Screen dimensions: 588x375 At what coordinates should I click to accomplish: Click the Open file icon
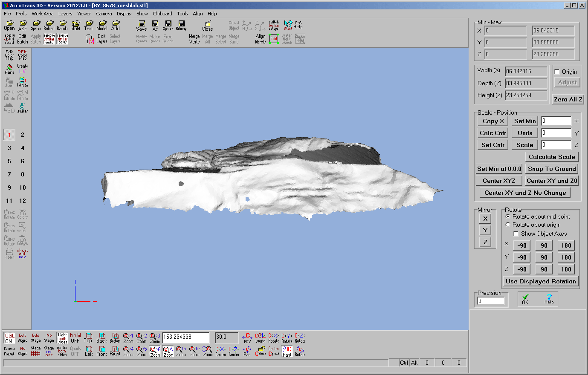9,26
